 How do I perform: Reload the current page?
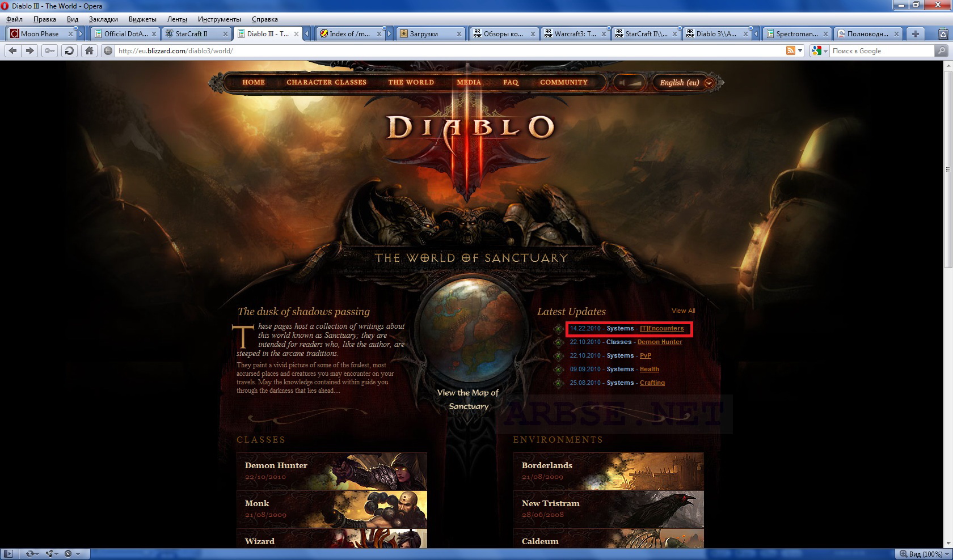69,50
